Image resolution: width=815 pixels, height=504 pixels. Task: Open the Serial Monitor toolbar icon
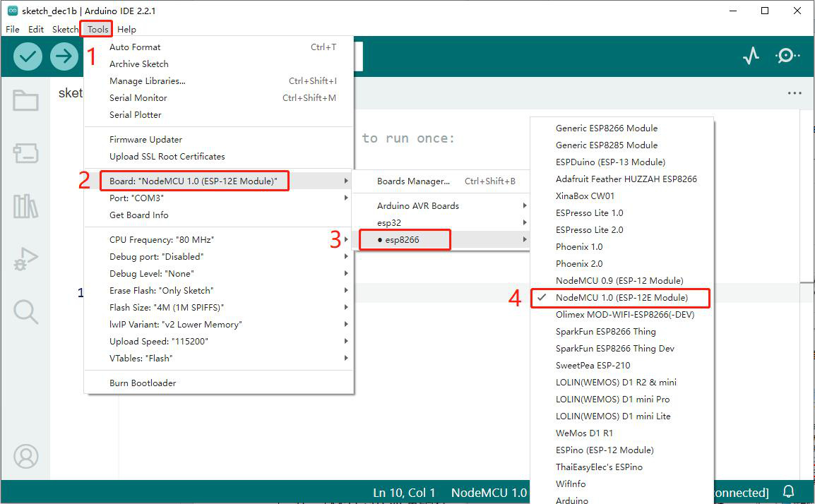pyautogui.click(x=787, y=56)
